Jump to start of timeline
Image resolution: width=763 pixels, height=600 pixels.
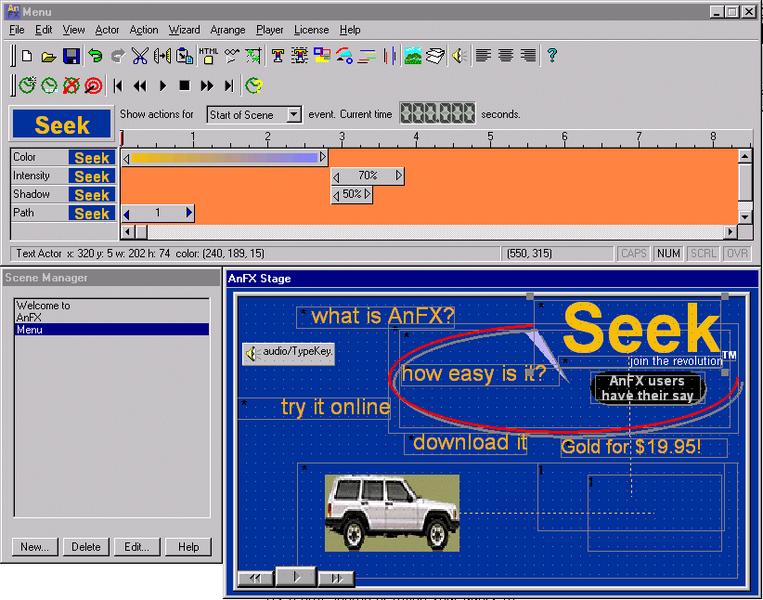[x=118, y=86]
